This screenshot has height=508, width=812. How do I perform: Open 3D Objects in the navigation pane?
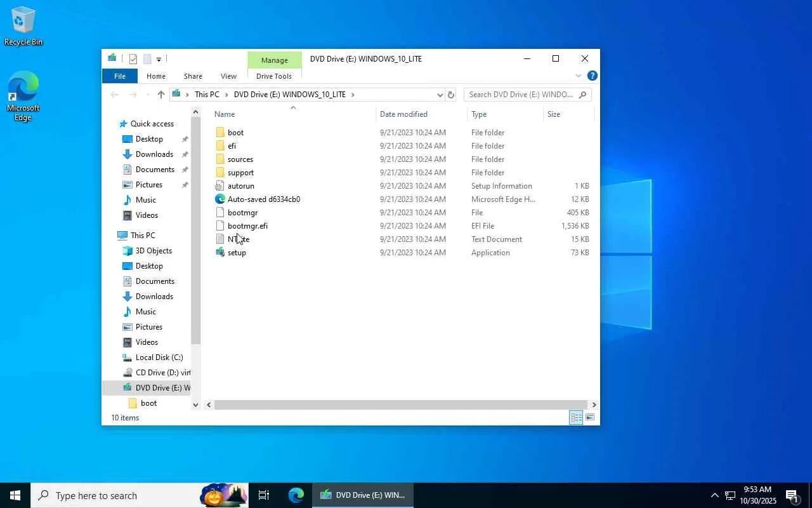pyautogui.click(x=154, y=251)
